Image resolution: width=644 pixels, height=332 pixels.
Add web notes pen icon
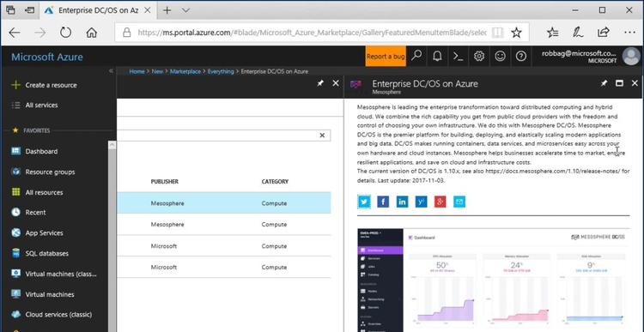[x=578, y=33]
